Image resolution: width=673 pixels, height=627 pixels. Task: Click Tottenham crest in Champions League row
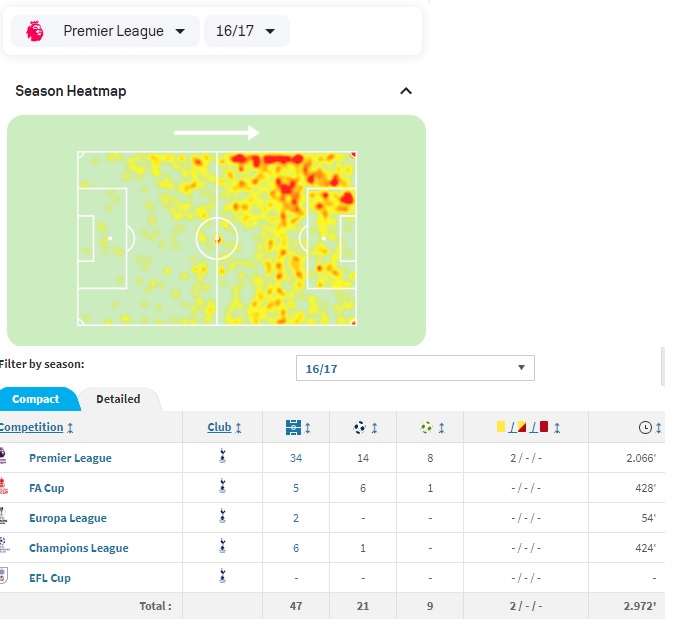[x=222, y=548]
